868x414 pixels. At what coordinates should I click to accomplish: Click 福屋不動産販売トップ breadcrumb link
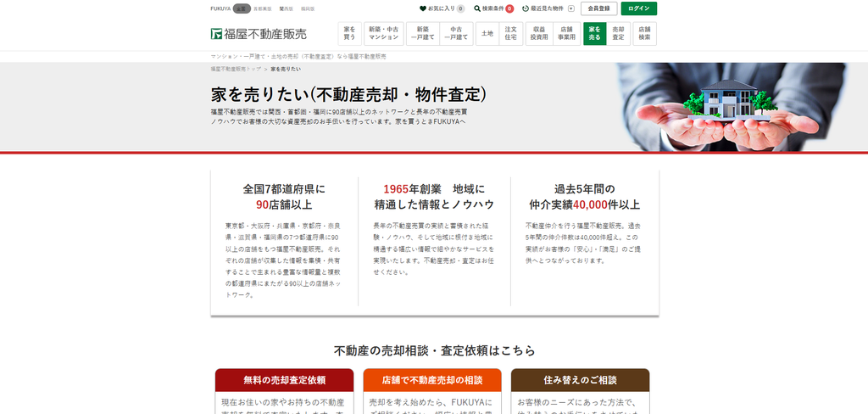coord(236,69)
